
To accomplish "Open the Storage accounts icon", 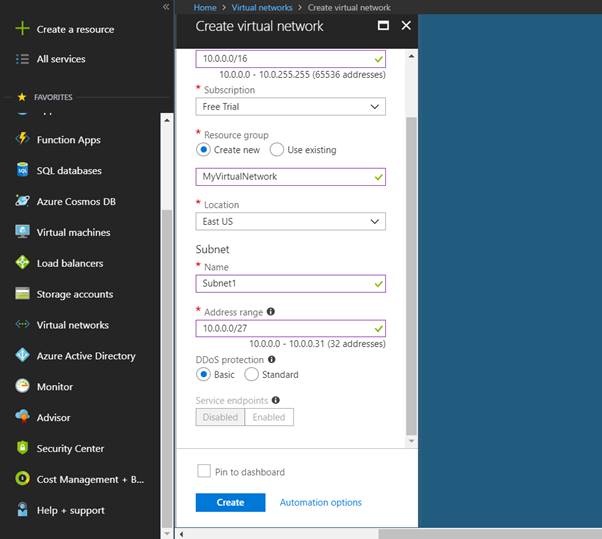I will coord(23,294).
